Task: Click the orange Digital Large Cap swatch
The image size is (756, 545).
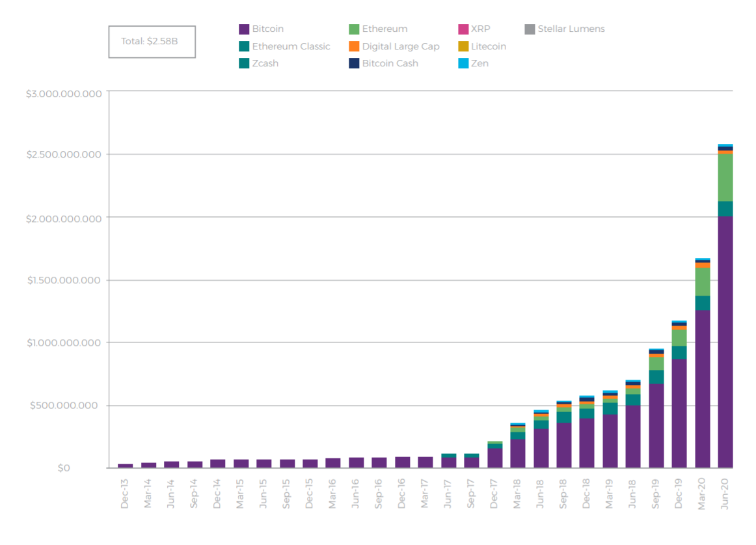Action: (354, 46)
